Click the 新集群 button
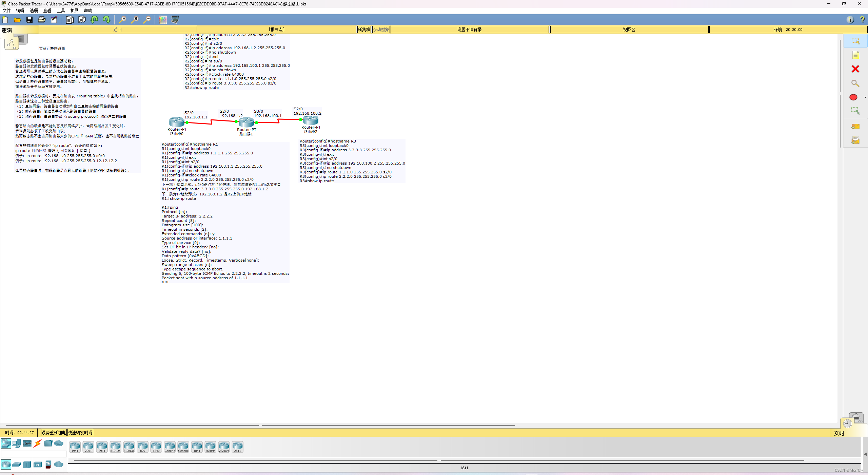Screen dimensions: 868x475 click(x=364, y=30)
